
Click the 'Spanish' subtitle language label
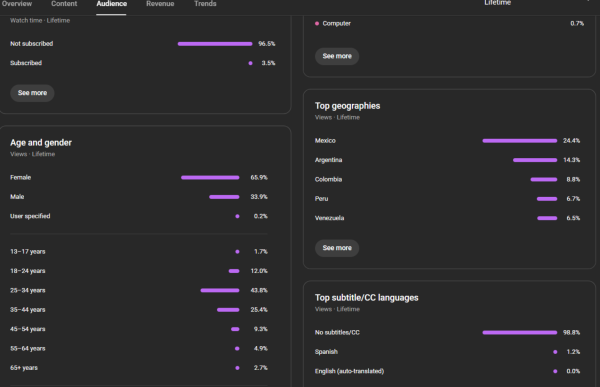coord(326,352)
